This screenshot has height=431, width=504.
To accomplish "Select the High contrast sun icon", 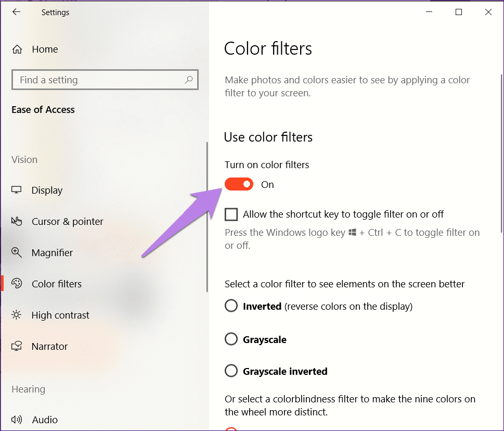I will (x=17, y=315).
